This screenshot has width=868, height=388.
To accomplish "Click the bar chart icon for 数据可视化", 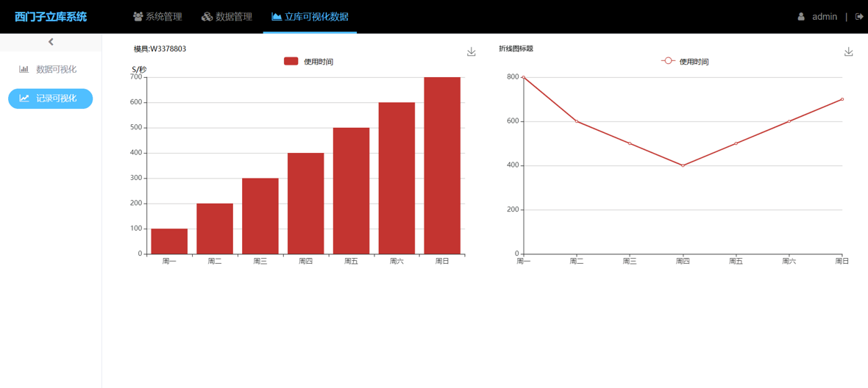I will click(x=24, y=69).
